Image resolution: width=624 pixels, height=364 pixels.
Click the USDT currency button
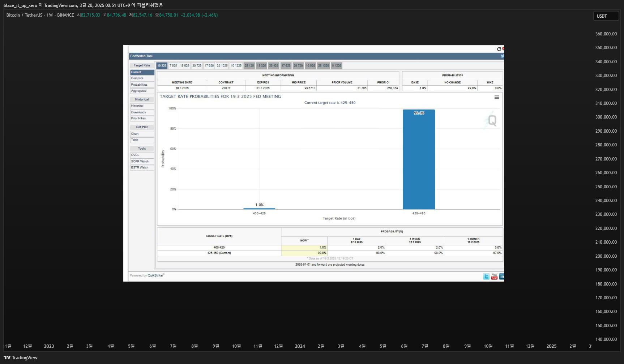point(606,16)
